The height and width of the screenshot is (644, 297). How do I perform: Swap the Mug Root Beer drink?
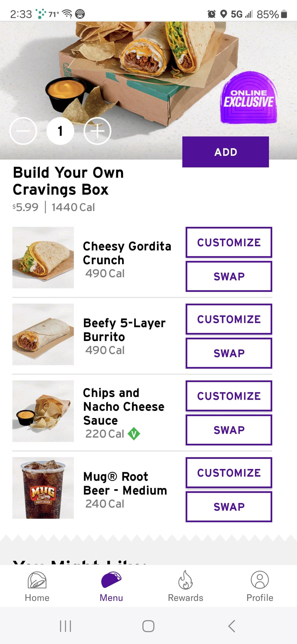coord(229,507)
